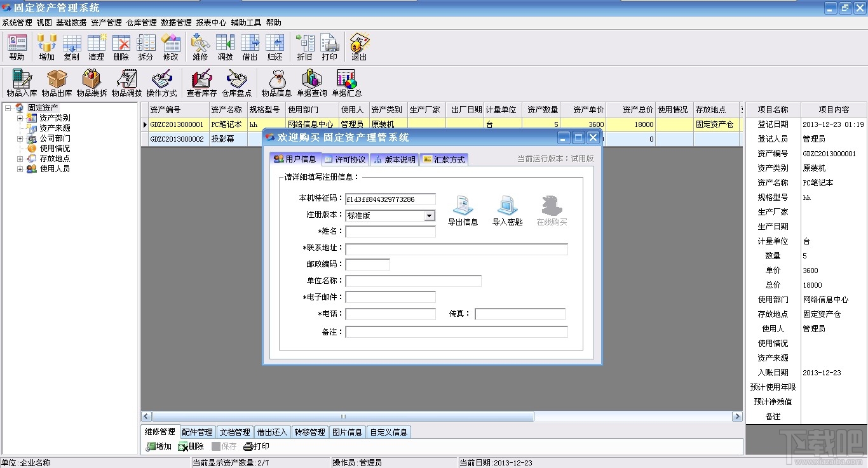
Task: Switch to the 配件管理 bottom tab
Action: coord(197,432)
